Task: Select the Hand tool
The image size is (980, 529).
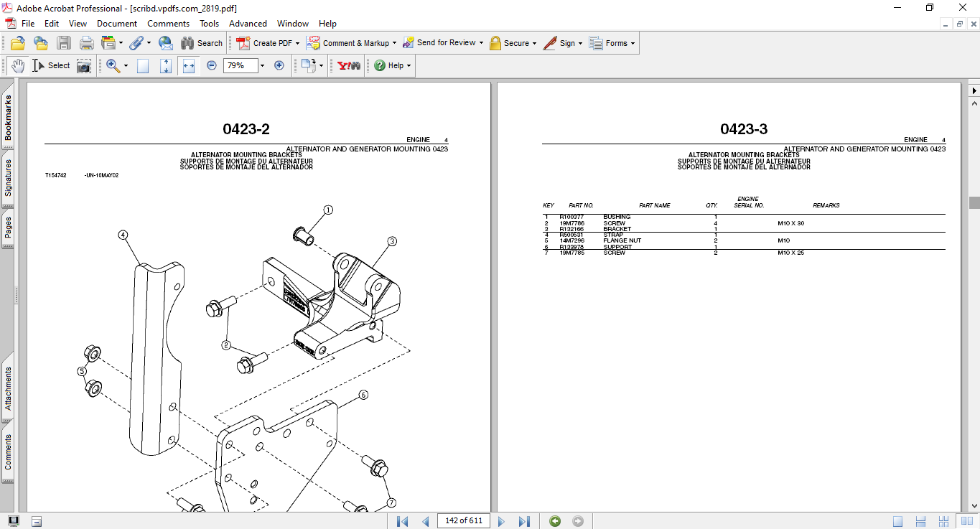Action: tap(17, 65)
